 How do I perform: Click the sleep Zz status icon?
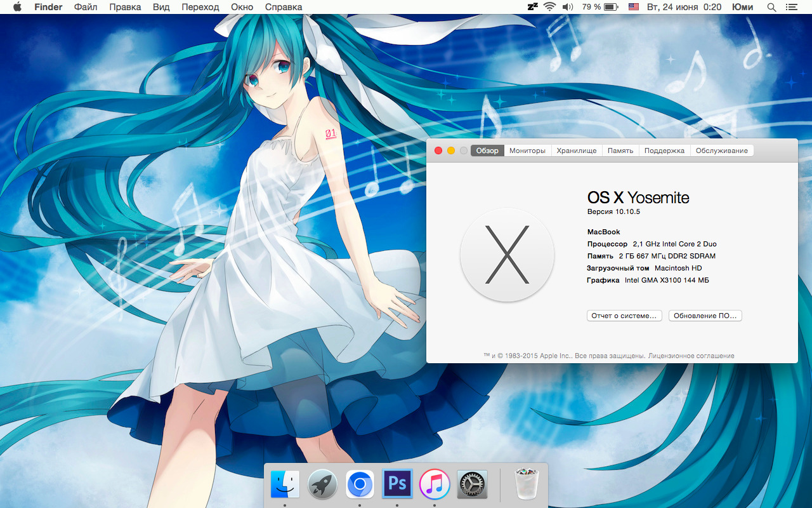[532, 7]
